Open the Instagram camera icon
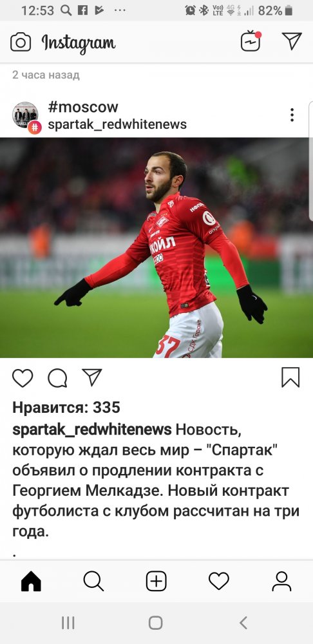 21,42
